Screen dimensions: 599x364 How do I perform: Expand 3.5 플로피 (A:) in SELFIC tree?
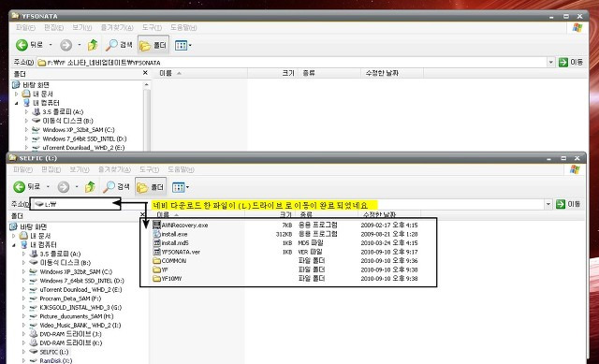tap(23, 254)
